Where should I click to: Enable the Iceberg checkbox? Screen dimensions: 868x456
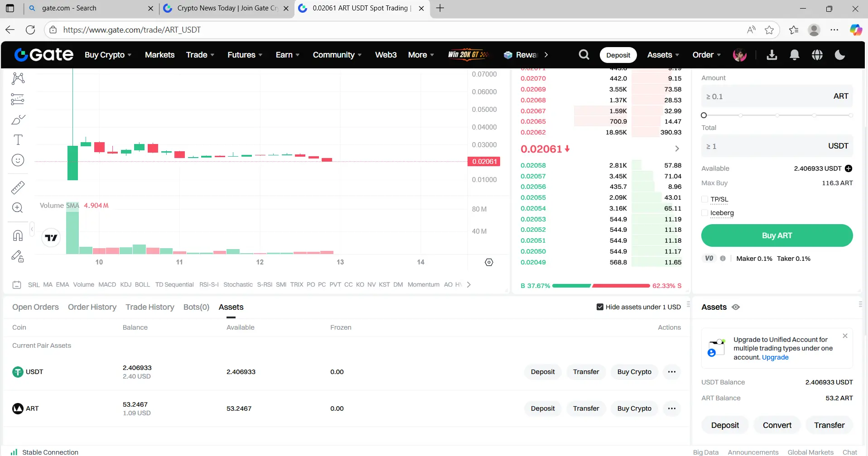pyautogui.click(x=704, y=213)
